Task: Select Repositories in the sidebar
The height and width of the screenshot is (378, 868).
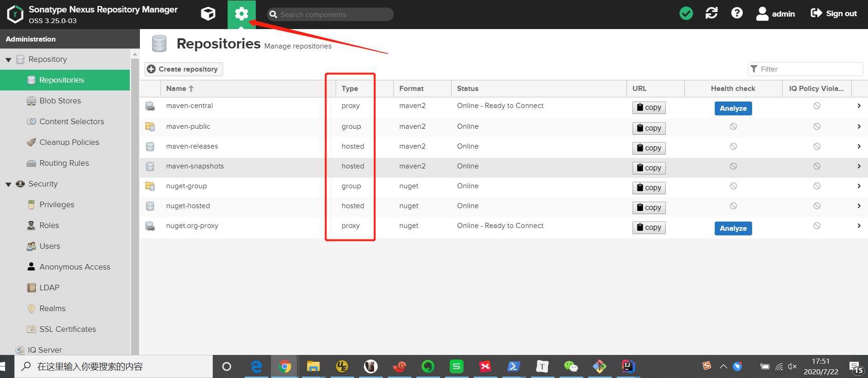Action: (65, 80)
